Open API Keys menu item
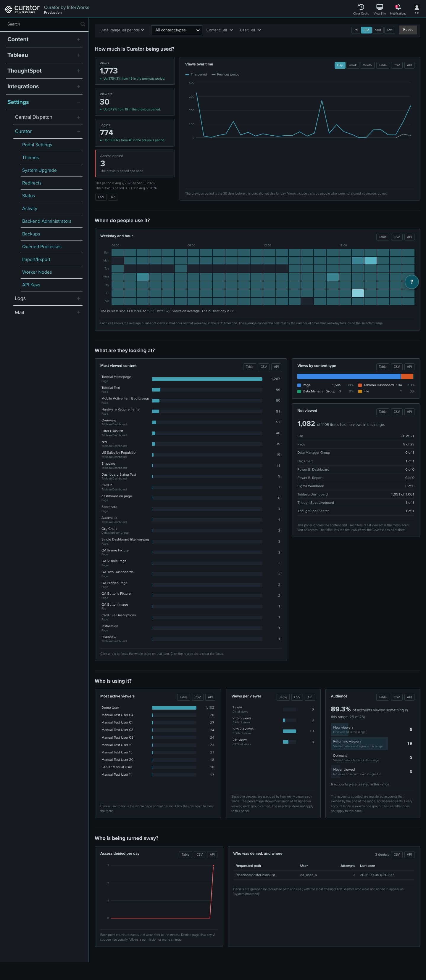Image resolution: width=426 pixels, height=980 pixels. click(31, 285)
